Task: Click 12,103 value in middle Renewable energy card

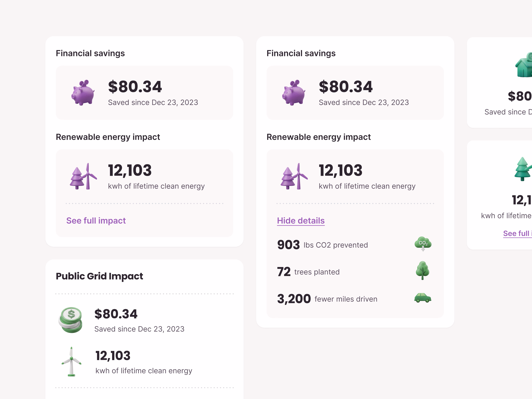Action: 340,170
